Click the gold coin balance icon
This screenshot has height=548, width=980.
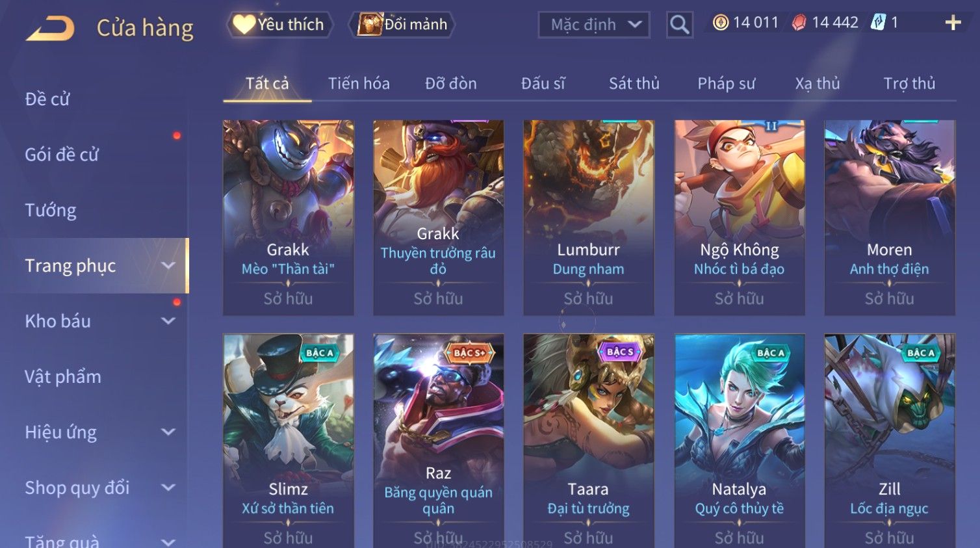pos(721,23)
